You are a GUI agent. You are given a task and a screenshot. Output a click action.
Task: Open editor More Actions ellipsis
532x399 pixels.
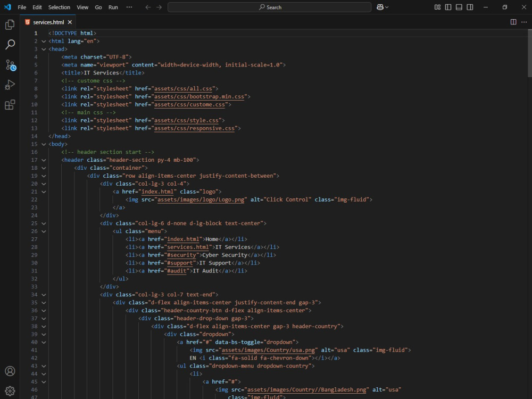click(524, 22)
